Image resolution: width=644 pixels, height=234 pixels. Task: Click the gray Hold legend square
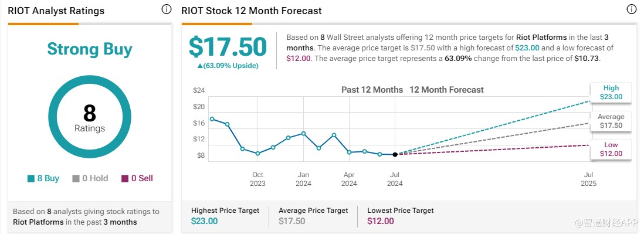[76, 178]
